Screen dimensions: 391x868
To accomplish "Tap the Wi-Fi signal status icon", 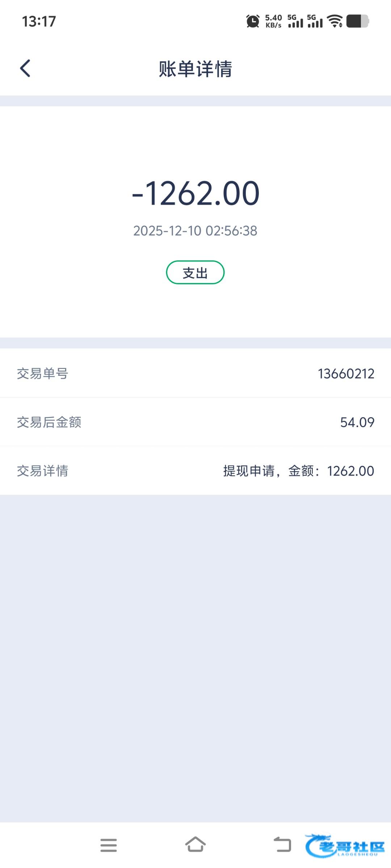I will click(x=335, y=21).
